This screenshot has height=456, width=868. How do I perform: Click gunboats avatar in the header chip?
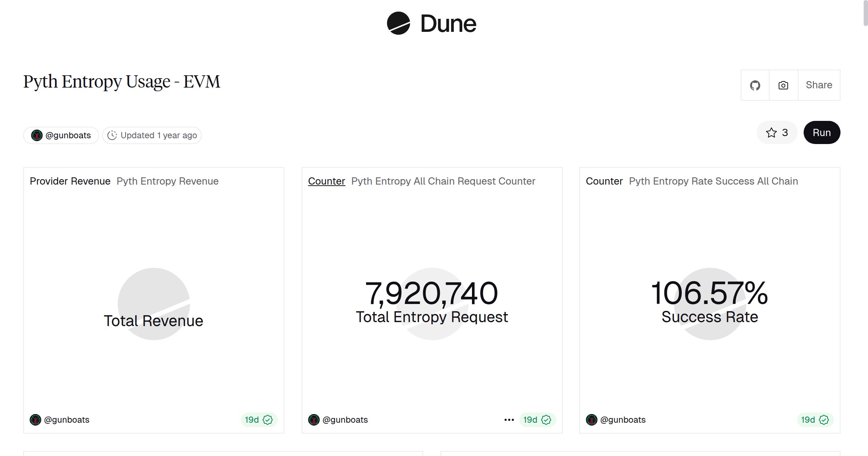pyautogui.click(x=37, y=135)
